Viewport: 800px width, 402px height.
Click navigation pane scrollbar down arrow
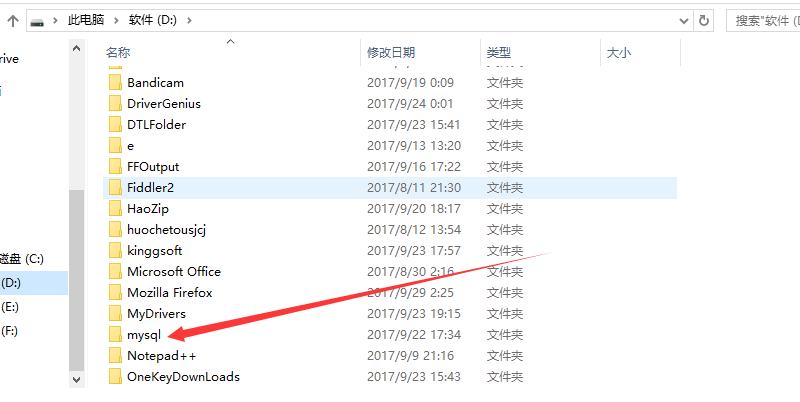[77, 380]
